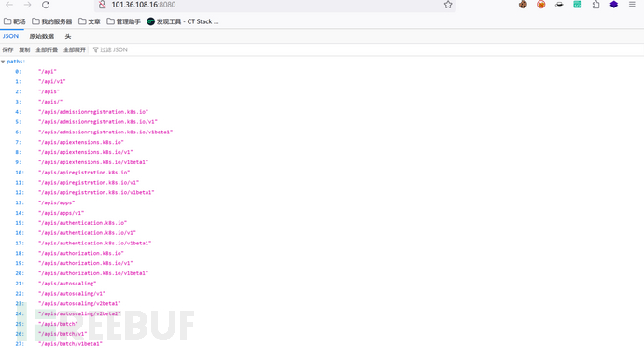Switch to the 头 headers tab
The image size is (644, 348).
(68, 36)
